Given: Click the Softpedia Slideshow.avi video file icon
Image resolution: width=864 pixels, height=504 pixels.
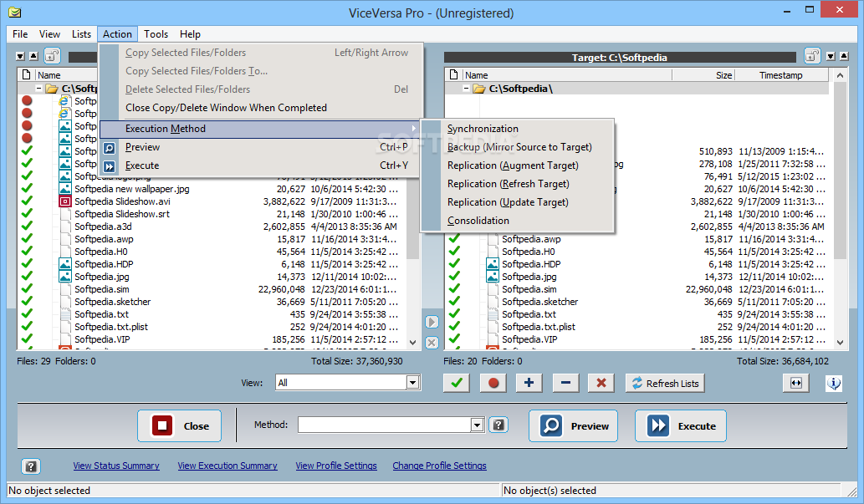Looking at the screenshot, I should pyautogui.click(x=65, y=201).
